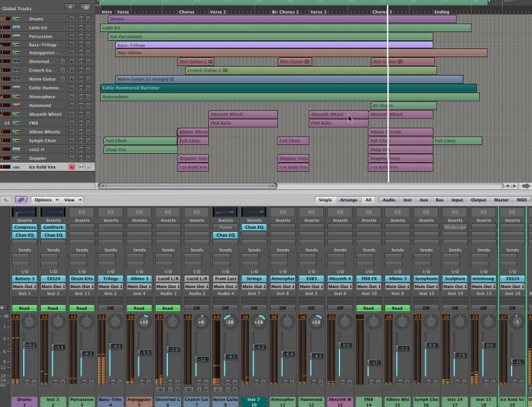
Task: Toggle the mixer link button
Action: click(x=20, y=199)
